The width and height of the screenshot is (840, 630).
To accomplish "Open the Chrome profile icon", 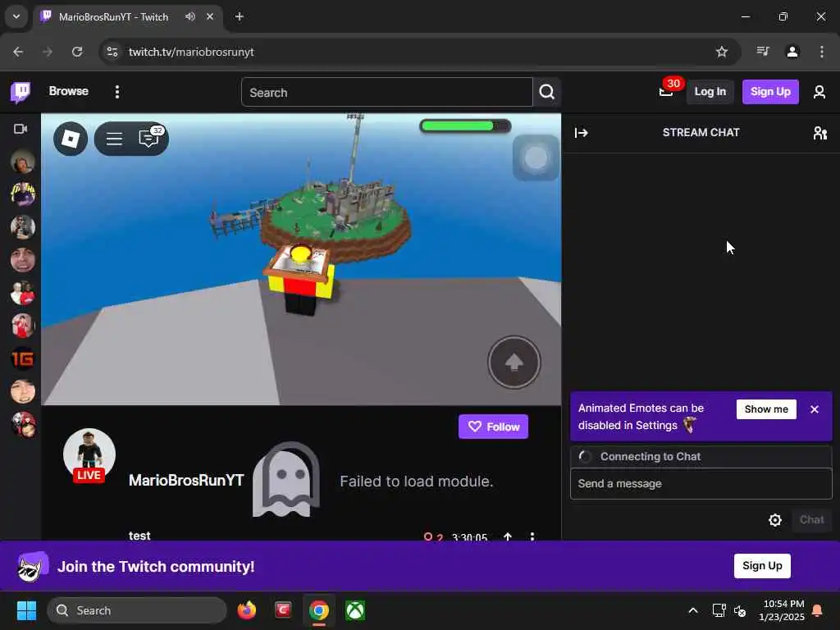I will pyautogui.click(x=792, y=52).
